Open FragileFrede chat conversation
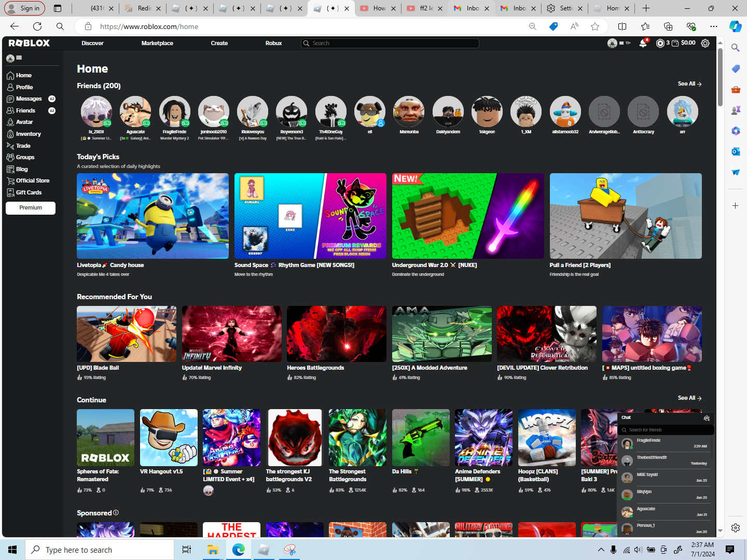Screen dimensions: 747x560 (666, 443)
